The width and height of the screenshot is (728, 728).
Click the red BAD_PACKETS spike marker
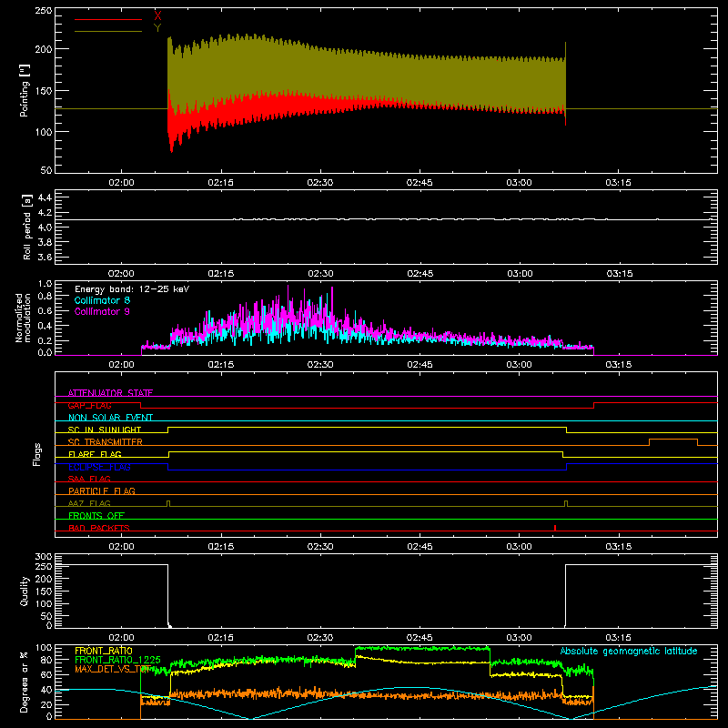coord(555,528)
